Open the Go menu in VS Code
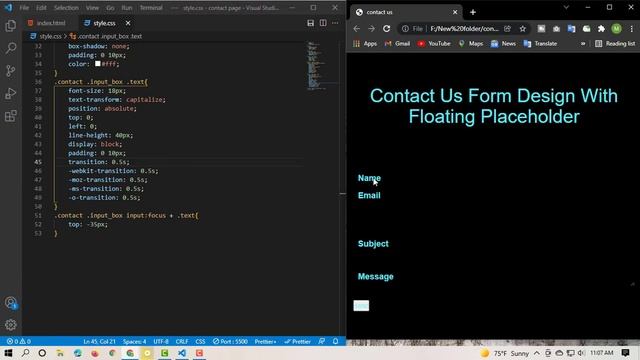 tap(110, 8)
